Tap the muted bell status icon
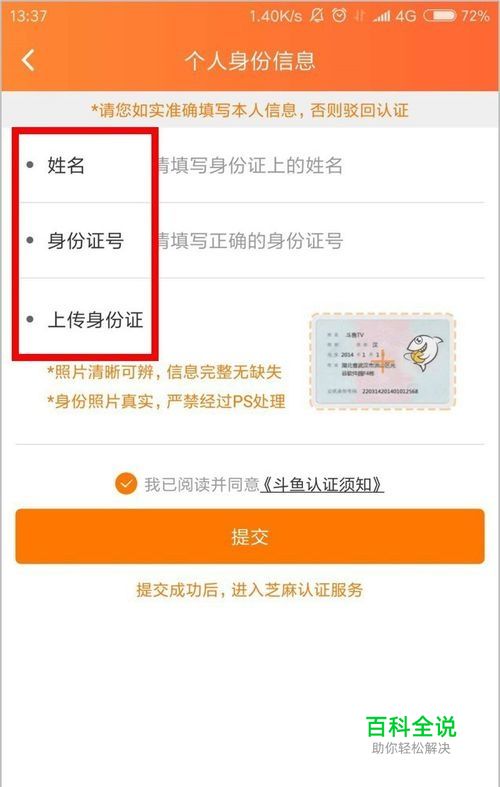Screen dimensions: 500x787 point(316,16)
